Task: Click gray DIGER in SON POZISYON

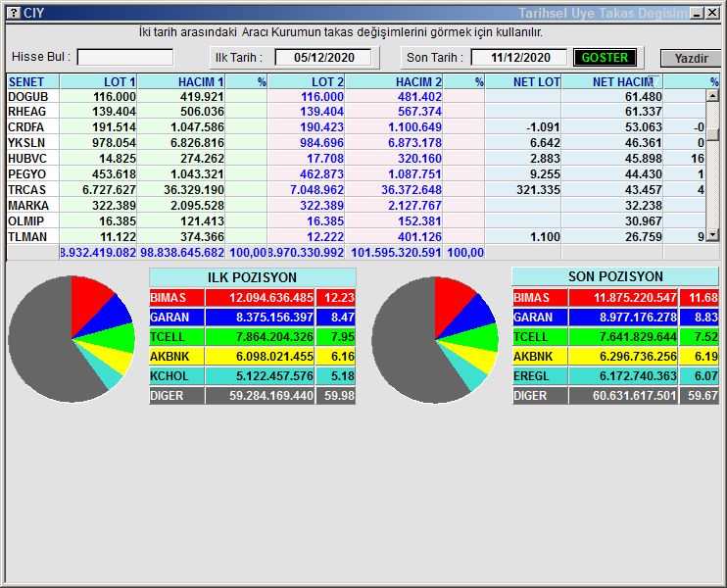Action: [540, 396]
